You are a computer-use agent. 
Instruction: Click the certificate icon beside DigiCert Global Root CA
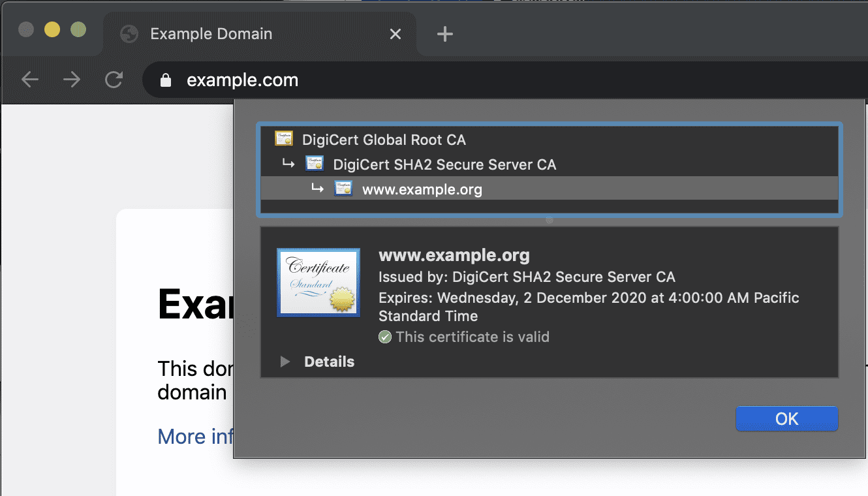pyautogui.click(x=285, y=139)
